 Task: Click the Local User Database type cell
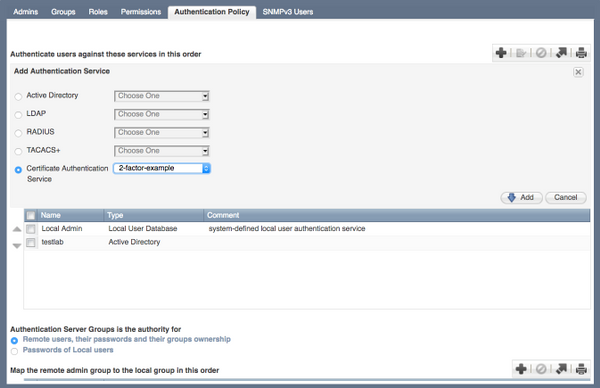coord(143,228)
